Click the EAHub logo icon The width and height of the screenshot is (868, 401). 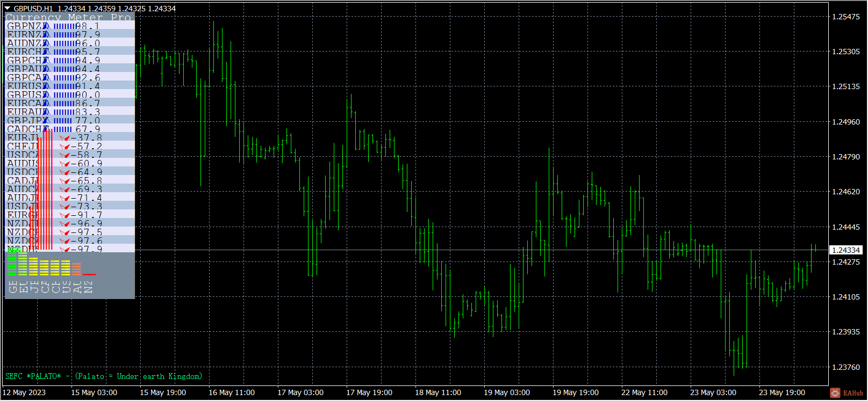835,393
